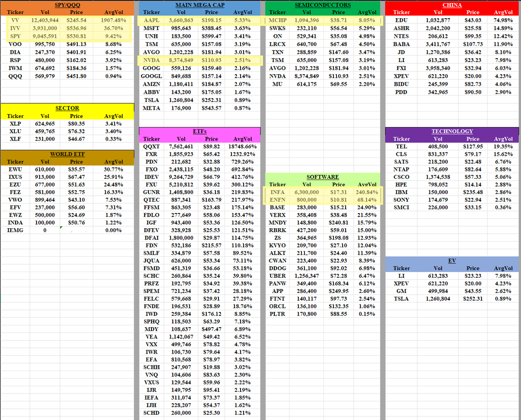Select EV section LI ticker cell

point(401,276)
